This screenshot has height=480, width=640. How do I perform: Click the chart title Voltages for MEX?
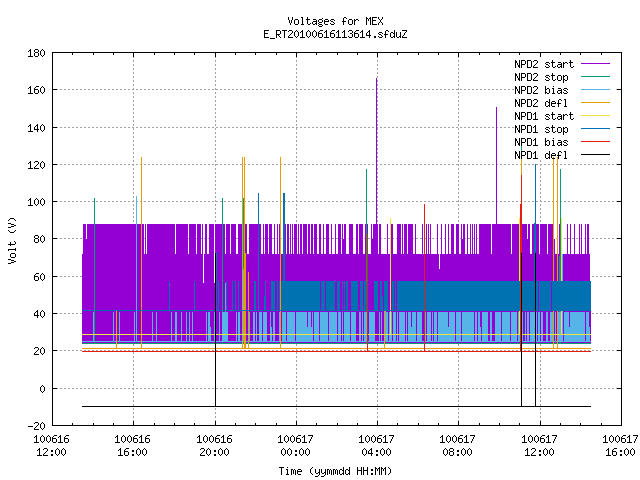click(336, 21)
